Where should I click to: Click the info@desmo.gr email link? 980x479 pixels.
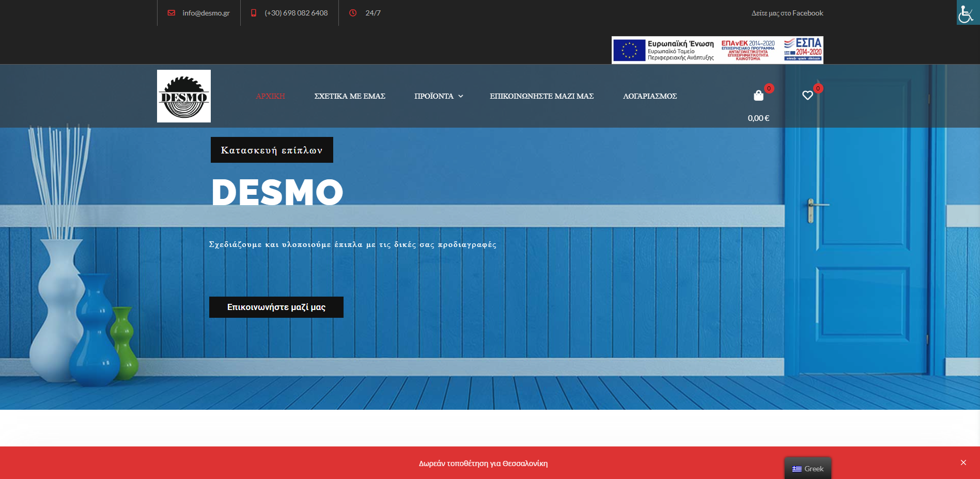click(x=206, y=13)
